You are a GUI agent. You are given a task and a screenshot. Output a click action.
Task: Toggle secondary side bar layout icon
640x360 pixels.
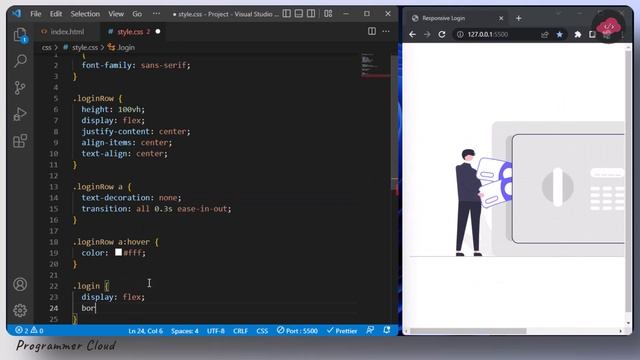click(x=311, y=13)
